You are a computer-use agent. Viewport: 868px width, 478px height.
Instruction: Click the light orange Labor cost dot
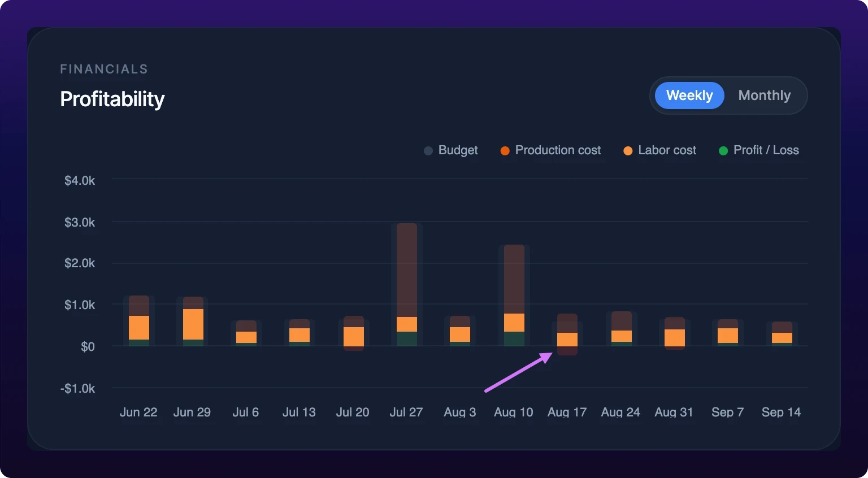point(628,151)
